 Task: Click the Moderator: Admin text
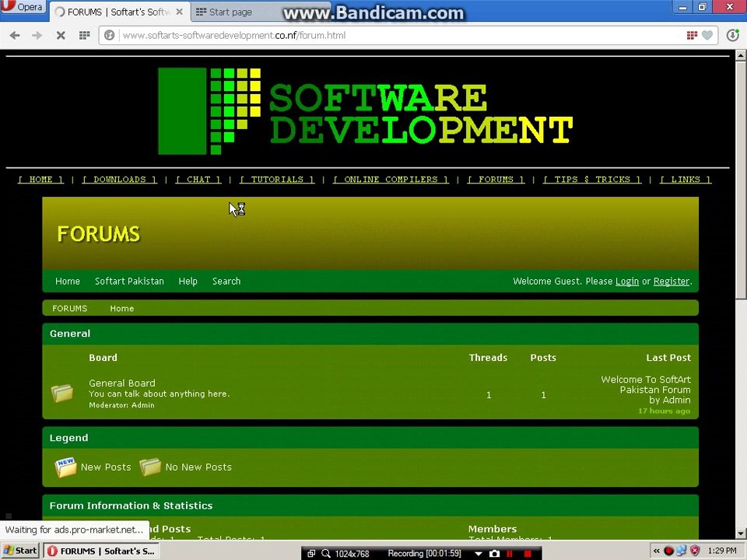coord(121,404)
